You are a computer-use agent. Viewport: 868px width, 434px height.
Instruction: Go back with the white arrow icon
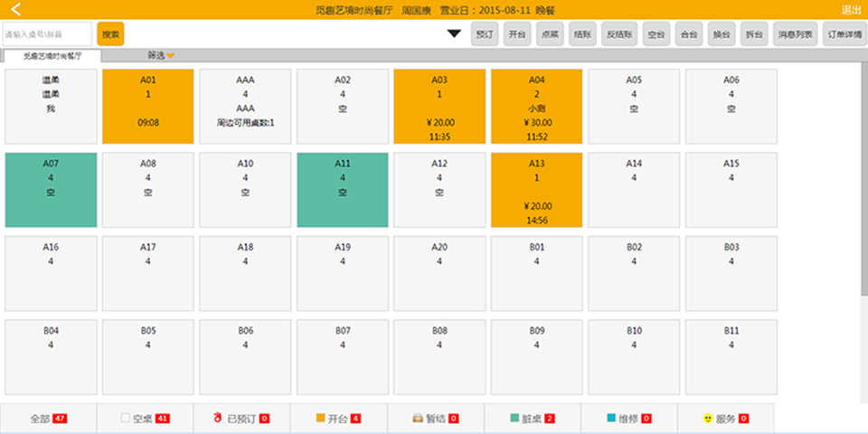pyautogui.click(x=16, y=9)
